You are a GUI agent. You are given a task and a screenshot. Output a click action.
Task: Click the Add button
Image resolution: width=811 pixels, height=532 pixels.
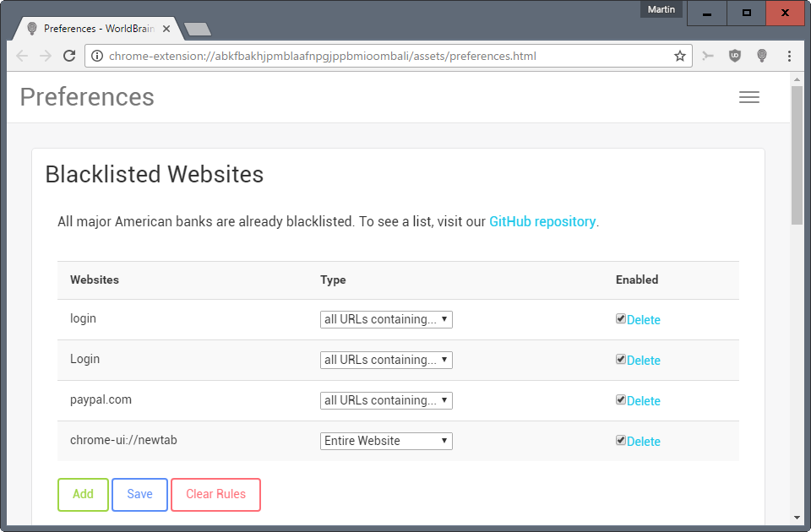[x=83, y=495]
